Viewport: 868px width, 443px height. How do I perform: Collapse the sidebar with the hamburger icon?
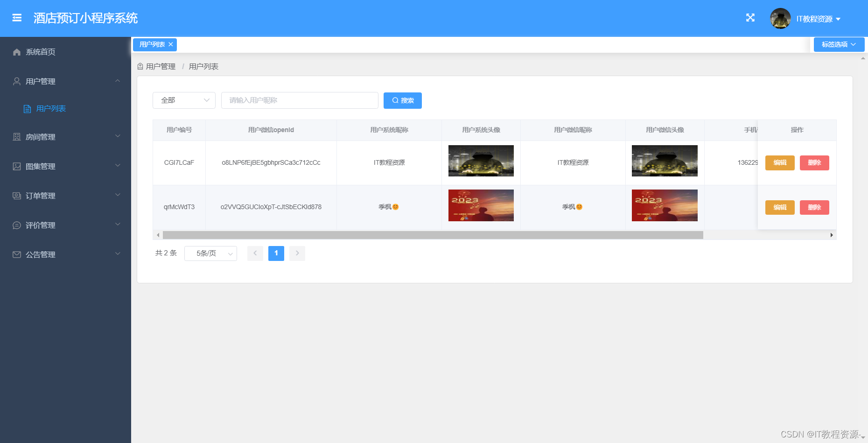[17, 18]
